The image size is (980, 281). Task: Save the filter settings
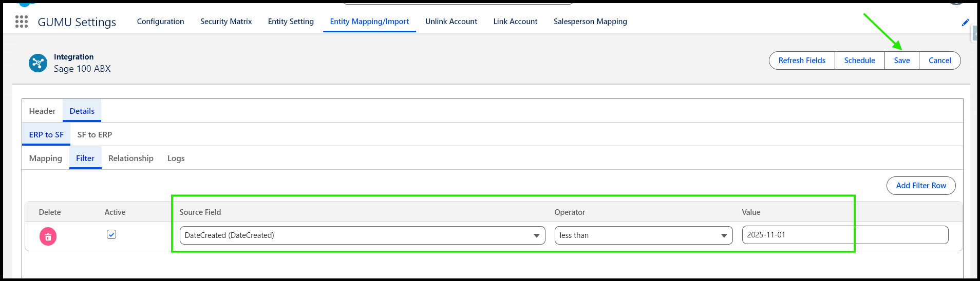pos(901,61)
